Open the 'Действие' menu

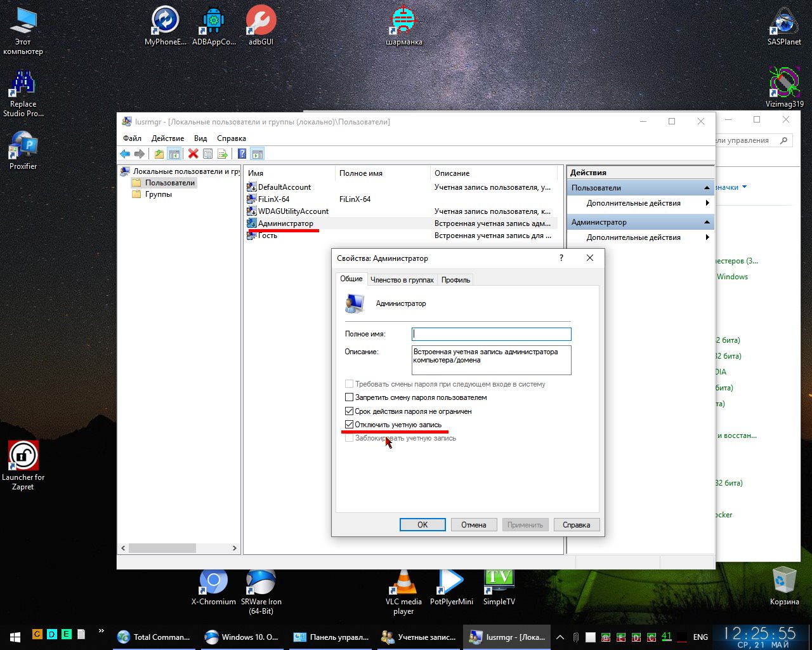click(167, 138)
